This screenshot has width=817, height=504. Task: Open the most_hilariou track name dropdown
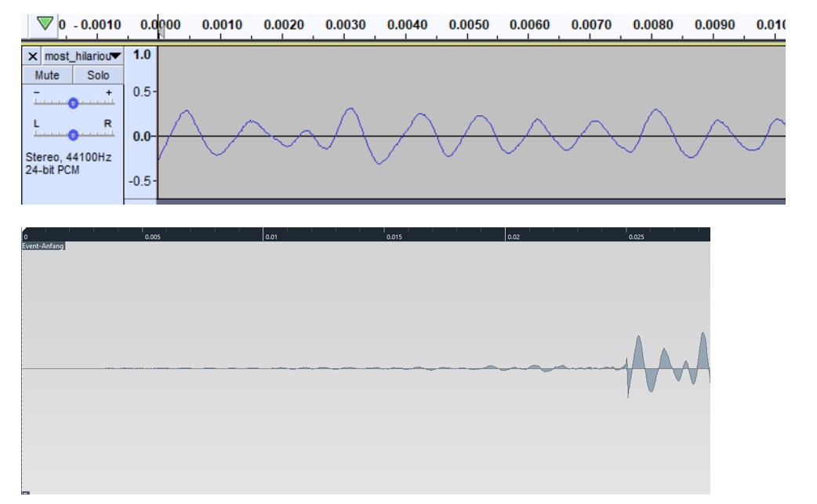point(115,56)
